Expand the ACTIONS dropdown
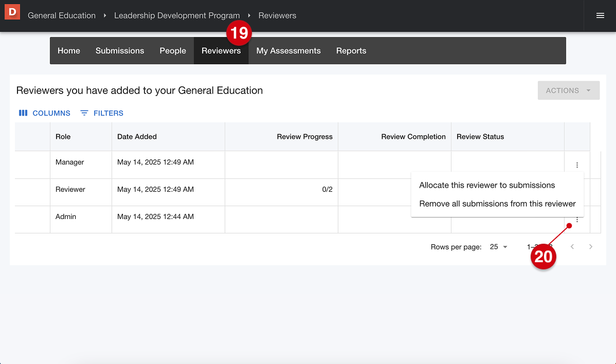616x364 pixels. point(569,90)
